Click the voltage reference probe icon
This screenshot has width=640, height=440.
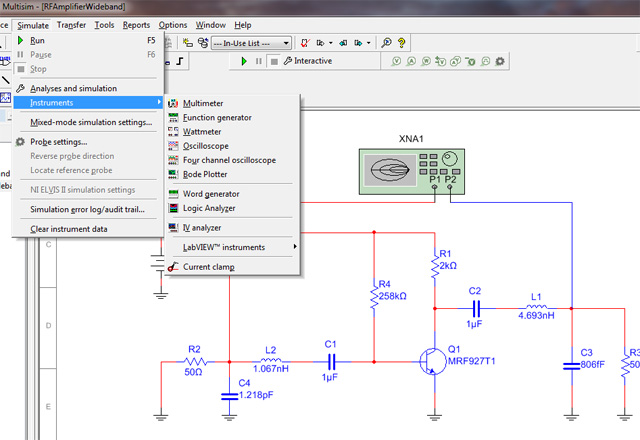[470, 61]
